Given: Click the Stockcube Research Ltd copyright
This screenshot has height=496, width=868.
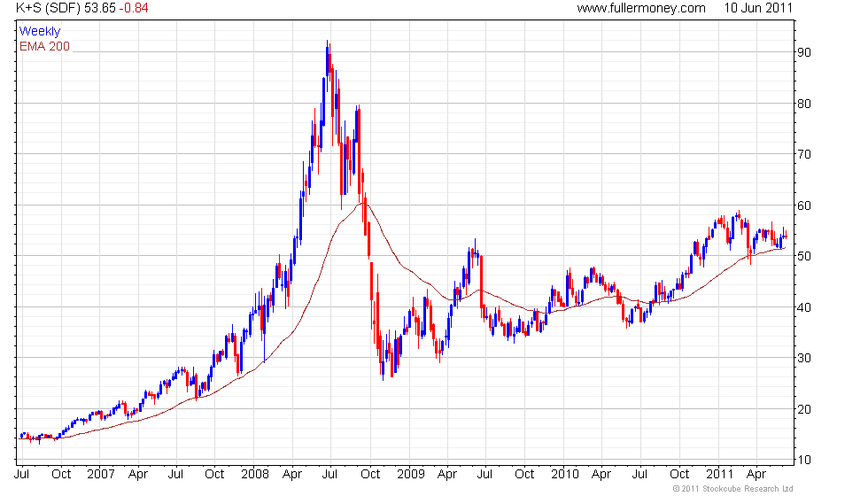Looking at the screenshot, I should point(733,489).
